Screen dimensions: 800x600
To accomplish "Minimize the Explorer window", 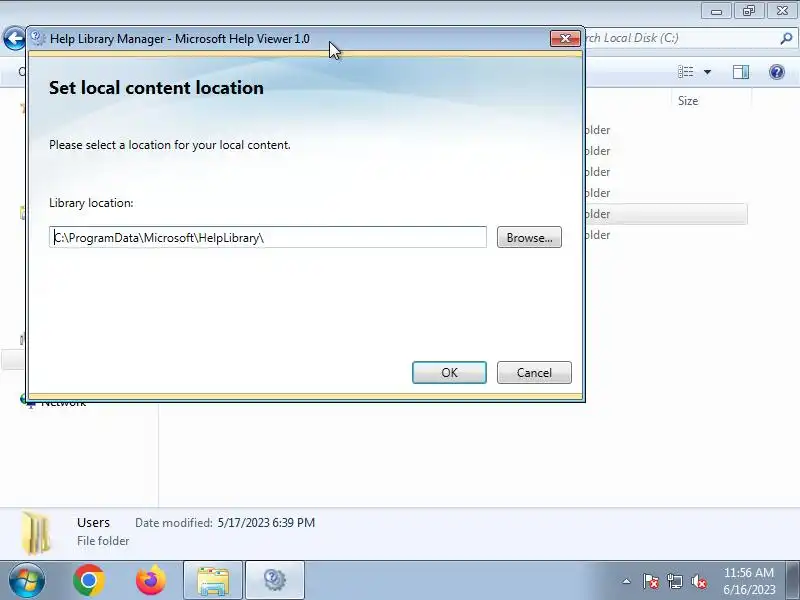I will tap(716, 10).
